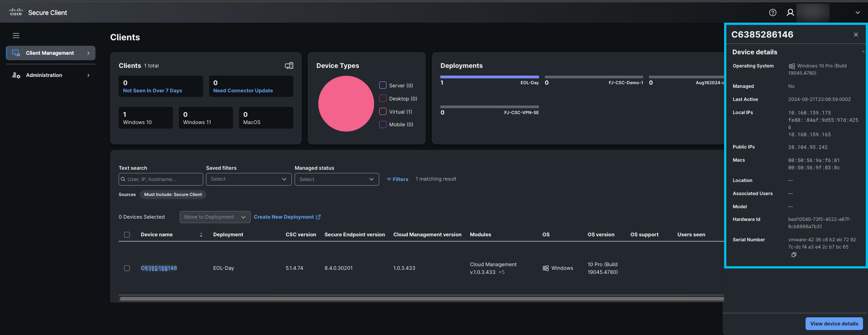Viewport: 868px width, 335px height.
Task: Toggle the Virtual device type checkbox
Action: [383, 111]
